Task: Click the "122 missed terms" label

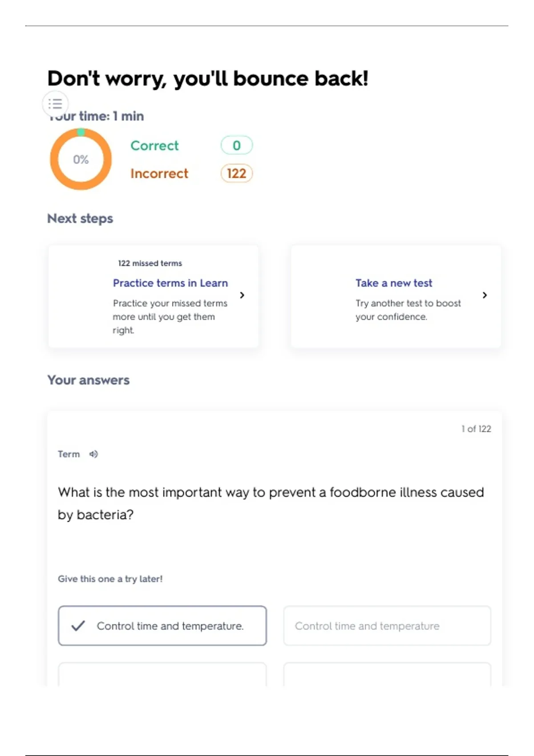Action: click(x=150, y=263)
